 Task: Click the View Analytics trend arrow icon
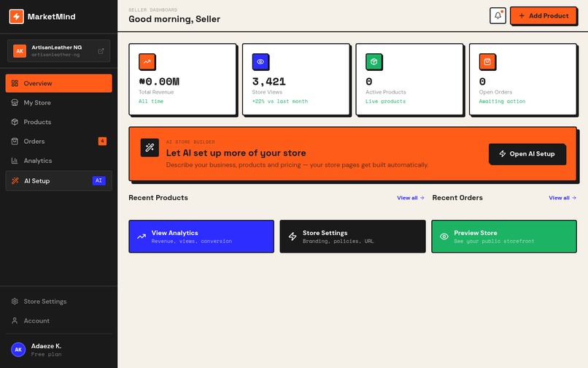coord(142,237)
